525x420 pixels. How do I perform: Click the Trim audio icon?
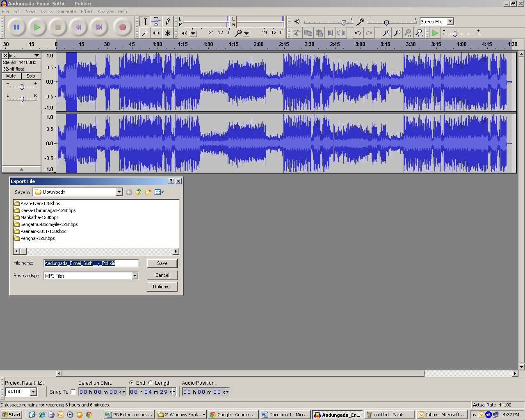(x=330, y=33)
